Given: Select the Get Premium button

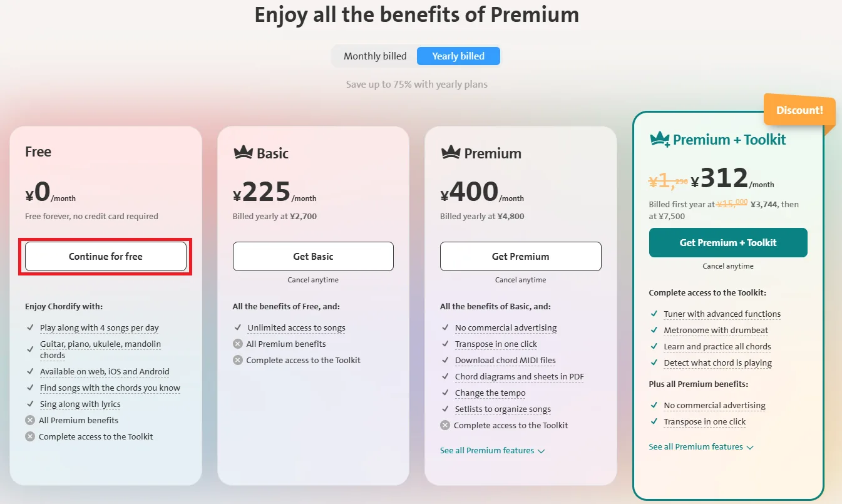Looking at the screenshot, I should (x=521, y=256).
